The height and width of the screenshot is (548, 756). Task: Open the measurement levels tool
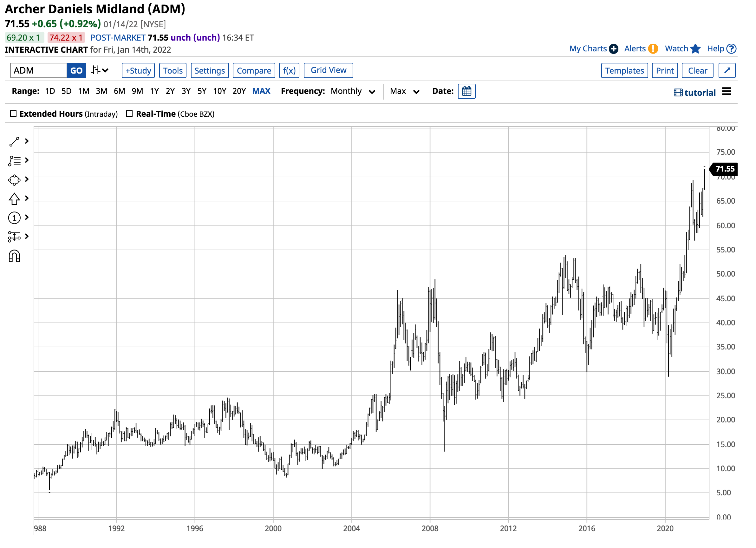[14, 237]
